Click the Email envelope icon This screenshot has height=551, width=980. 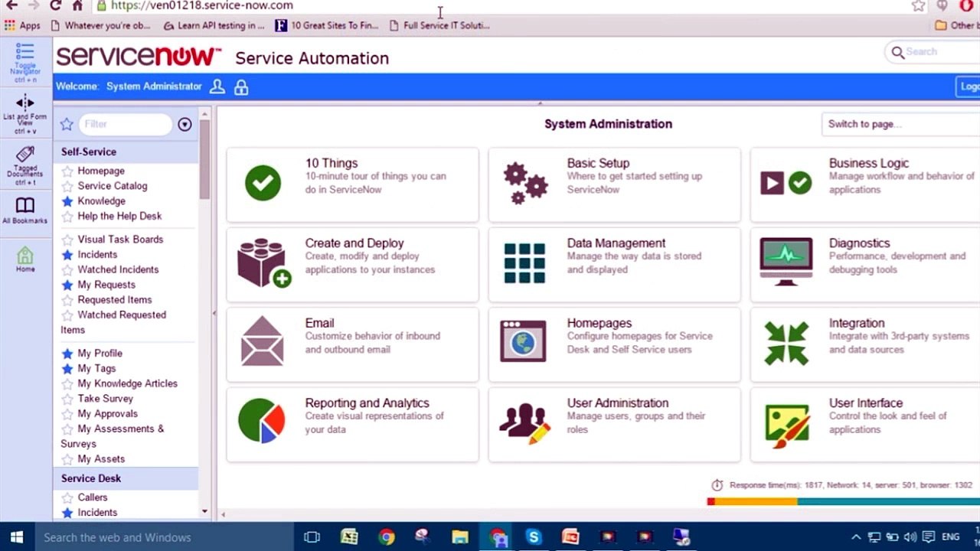263,341
